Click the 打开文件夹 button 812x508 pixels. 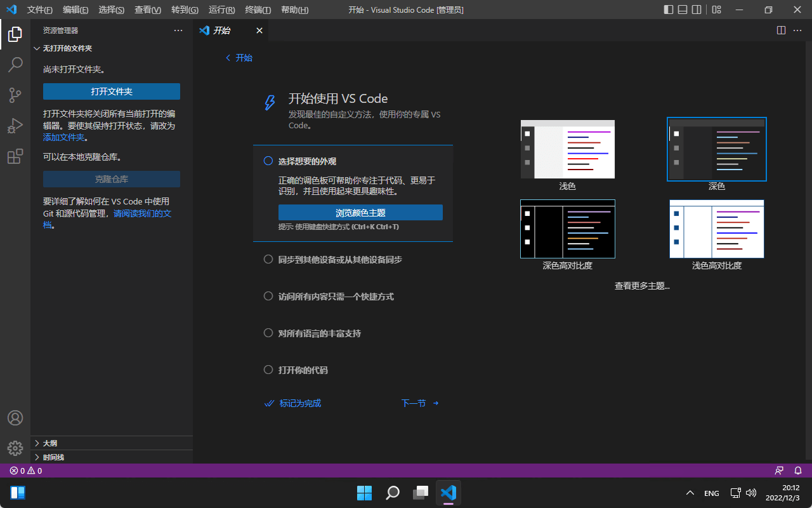click(112, 91)
